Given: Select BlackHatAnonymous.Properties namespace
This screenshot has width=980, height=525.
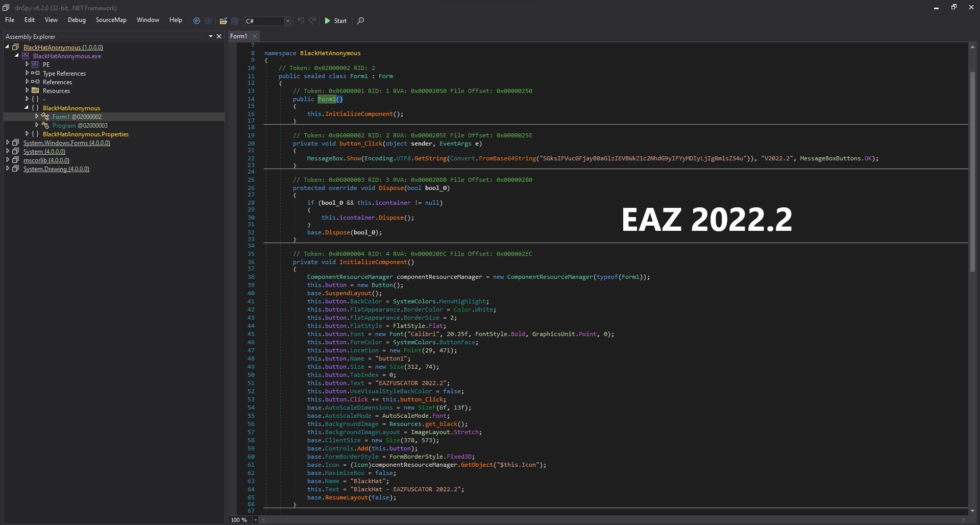Looking at the screenshot, I should click(x=86, y=134).
